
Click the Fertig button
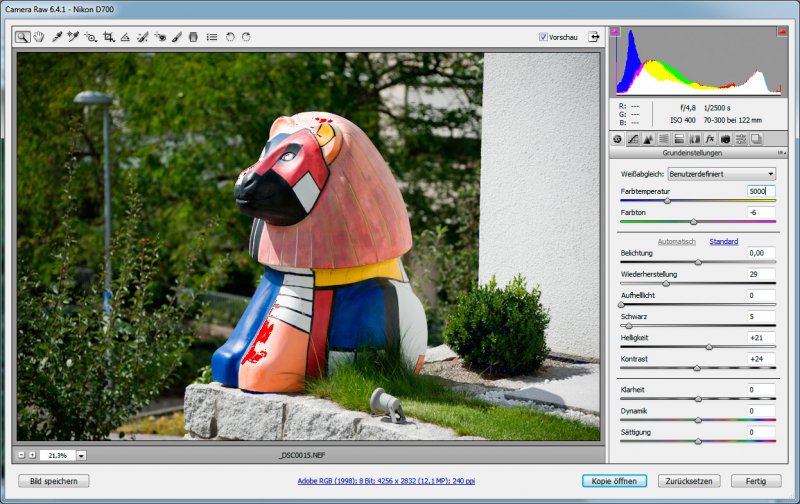(756, 481)
